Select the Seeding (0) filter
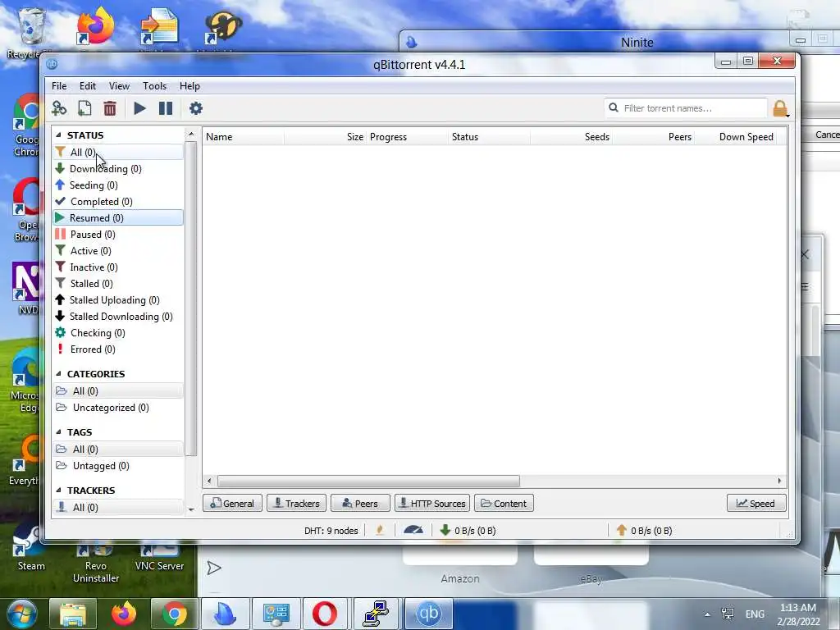Image resolution: width=840 pixels, height=630 pixels. click(x=118, y=185)
